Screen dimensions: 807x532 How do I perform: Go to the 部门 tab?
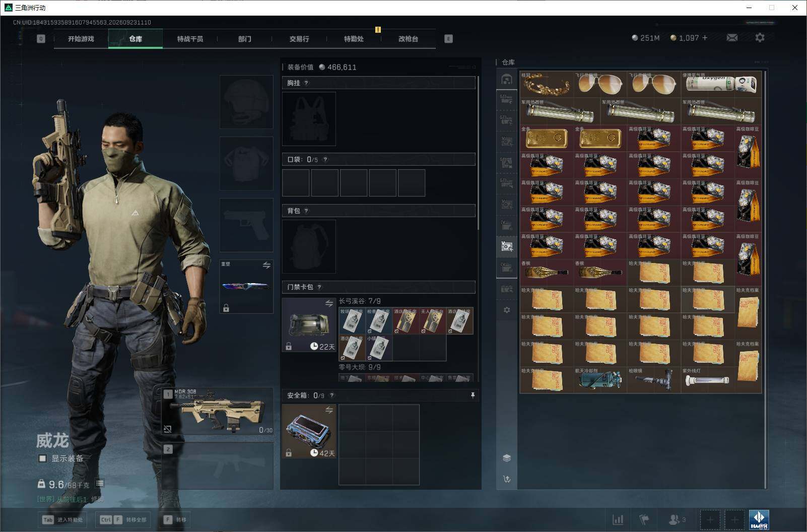(x=245, y=39)
